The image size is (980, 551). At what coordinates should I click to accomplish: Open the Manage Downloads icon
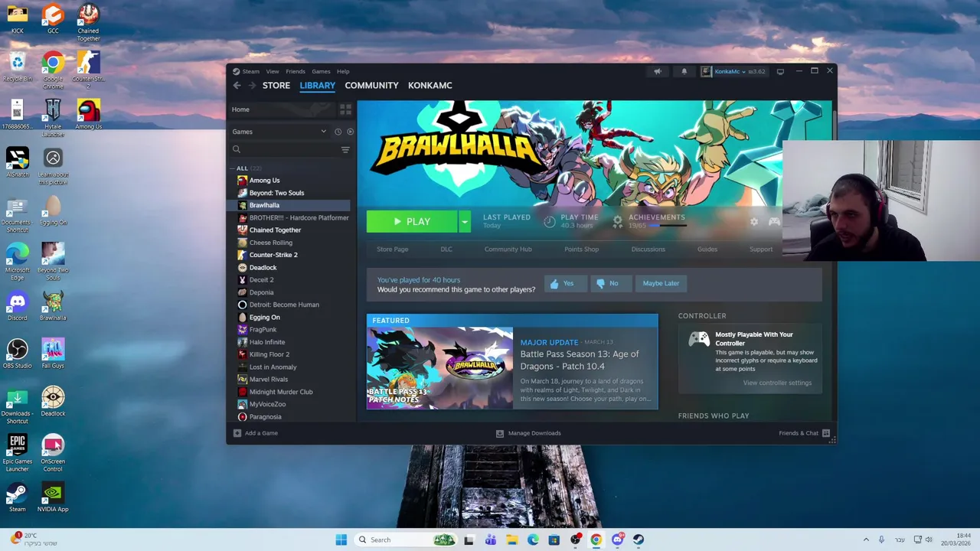(x=500, y=433)
